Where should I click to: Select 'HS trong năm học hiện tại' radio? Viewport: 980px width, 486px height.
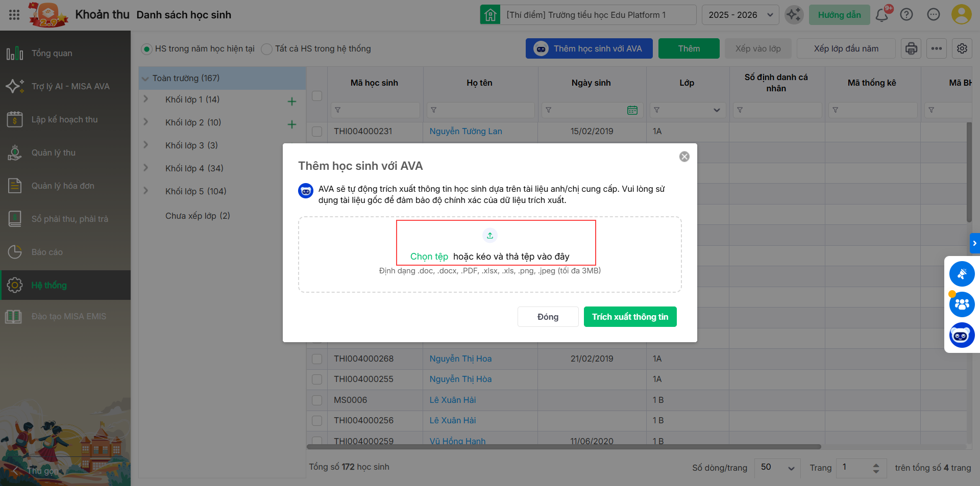[146, 49]
